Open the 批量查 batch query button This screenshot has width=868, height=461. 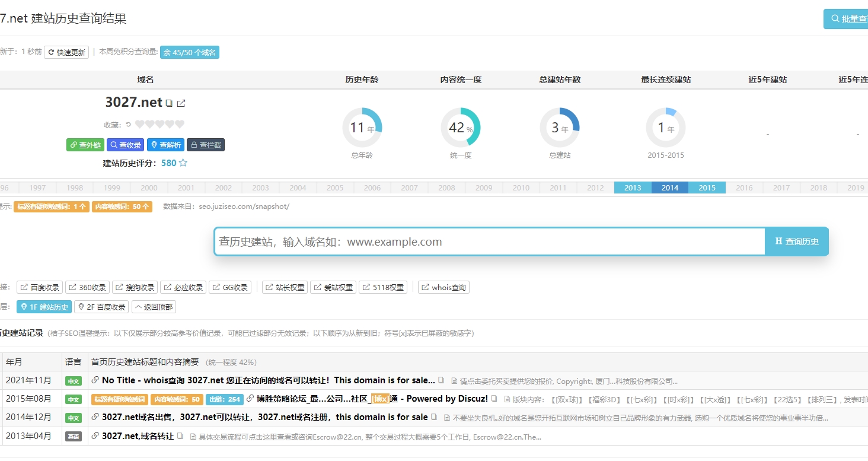click(846, 19)
